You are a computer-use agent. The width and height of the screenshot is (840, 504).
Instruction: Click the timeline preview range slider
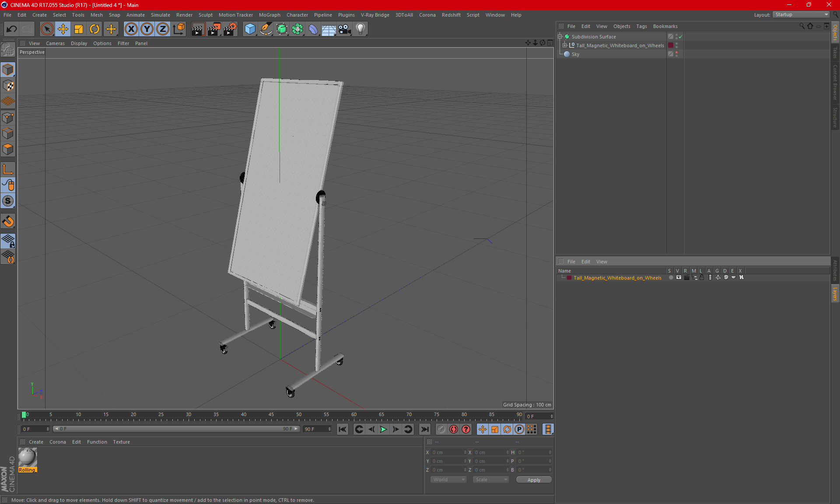[176, 429]
